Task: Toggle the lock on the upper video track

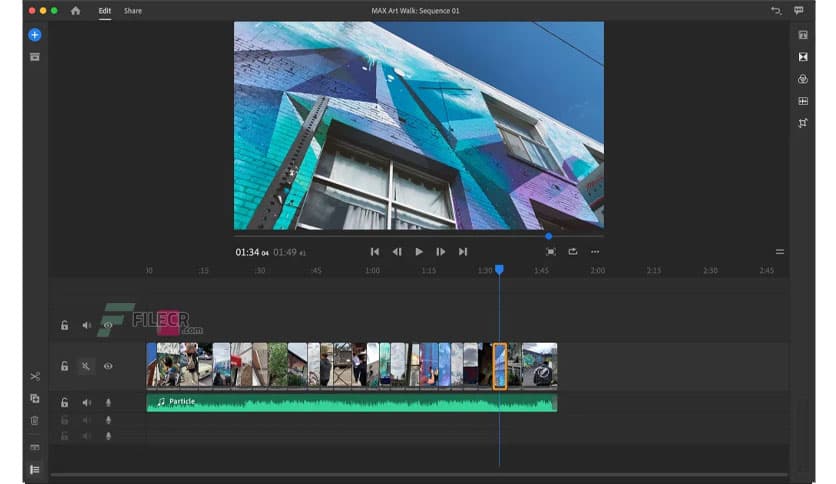Action: 65,325
